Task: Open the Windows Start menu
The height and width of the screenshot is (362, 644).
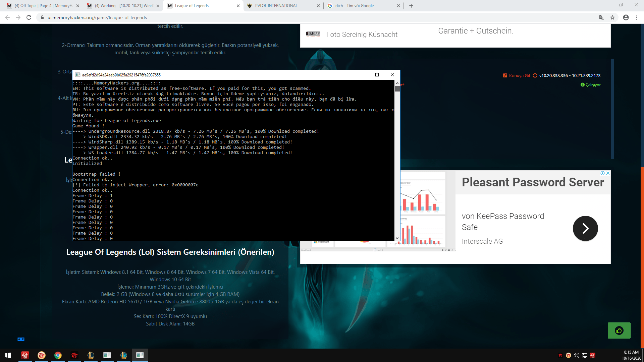Action: 8,355
